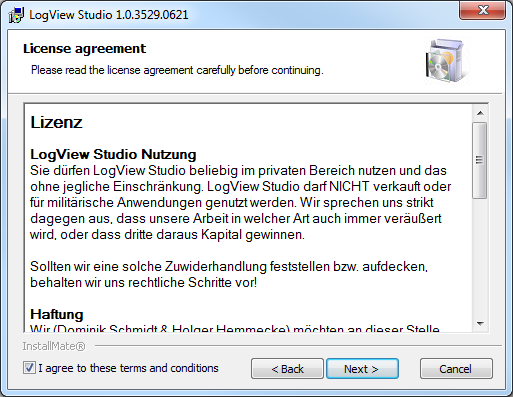Return to previous step via Back
The height and width of the screenshot is (397, 513).
point(287,369)
